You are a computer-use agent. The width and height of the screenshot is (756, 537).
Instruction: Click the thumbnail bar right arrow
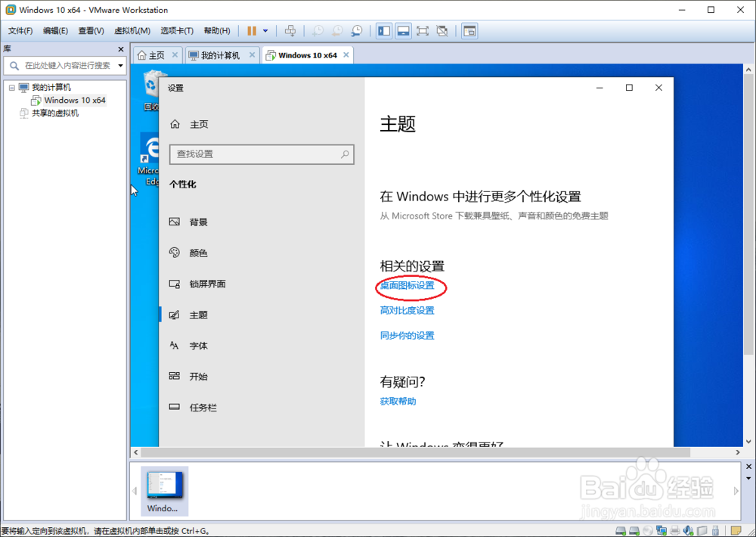736,491
